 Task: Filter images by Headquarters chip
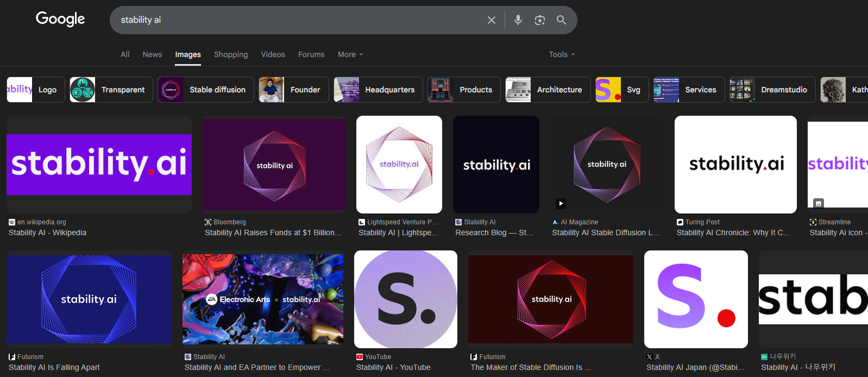pyautogui.click(x=378, y=90)
